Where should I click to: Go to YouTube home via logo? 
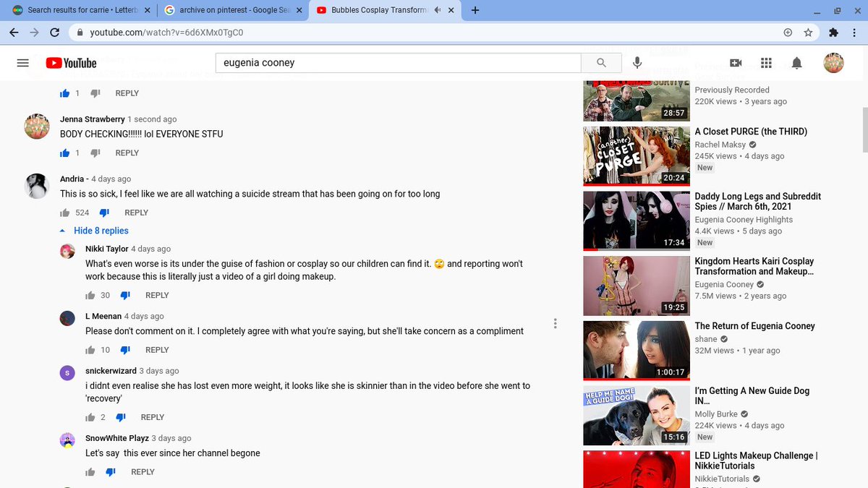[x=71, y=63]
